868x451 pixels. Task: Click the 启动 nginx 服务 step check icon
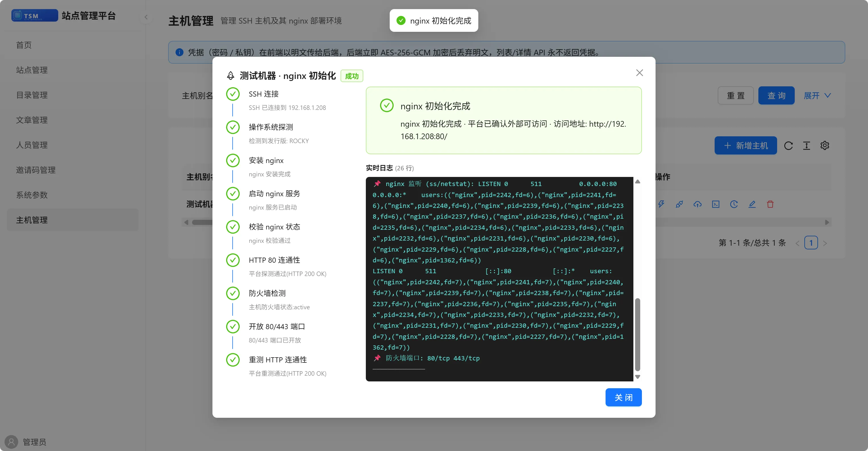(x=233, y=194)
